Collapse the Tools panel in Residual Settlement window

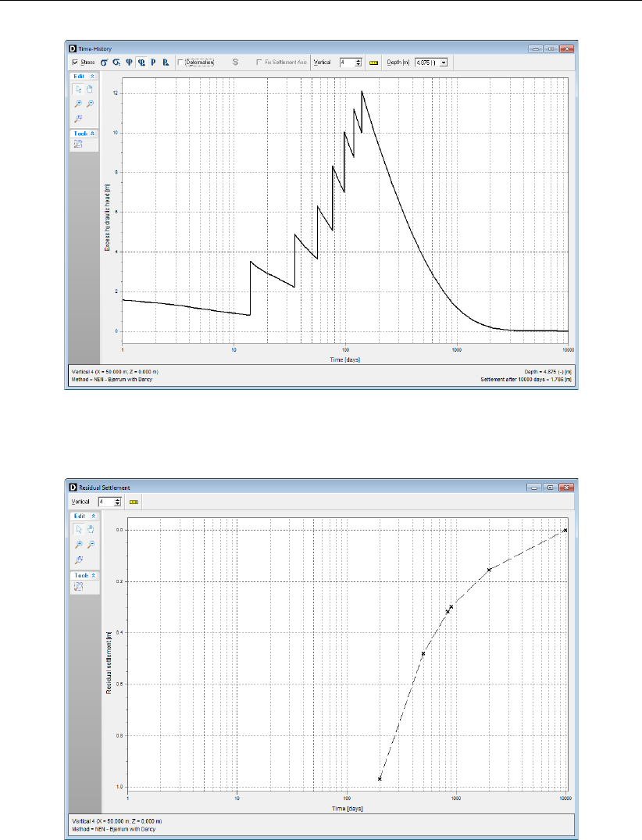[93, 575]
